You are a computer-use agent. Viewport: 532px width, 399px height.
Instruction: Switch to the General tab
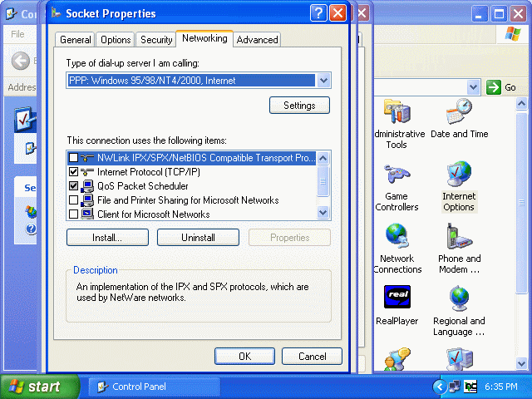coord(76,40)
